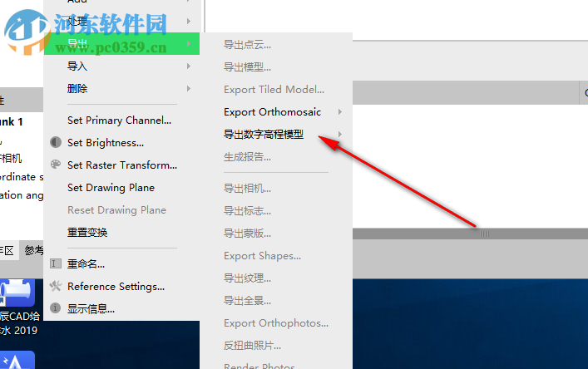Screen dimensions: 588x369
Task: Click the panel splitter grip handle
Action: [x=485, y=234]
